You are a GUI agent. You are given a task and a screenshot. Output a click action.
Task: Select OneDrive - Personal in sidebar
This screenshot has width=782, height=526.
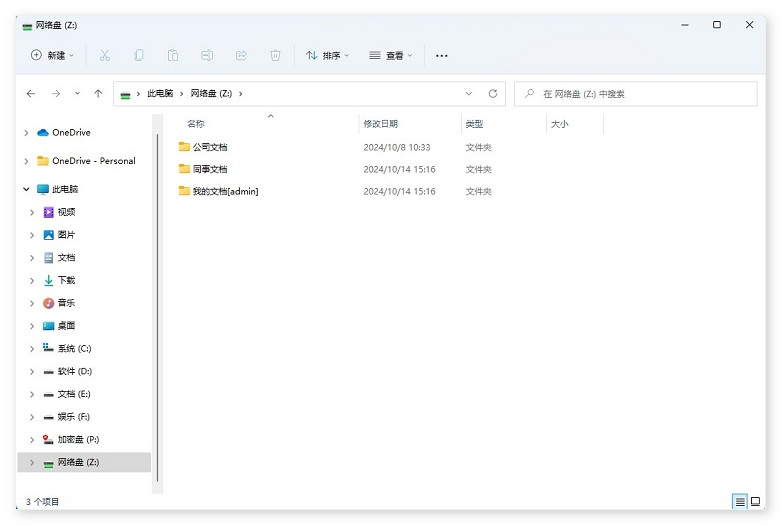pos(94,161)
